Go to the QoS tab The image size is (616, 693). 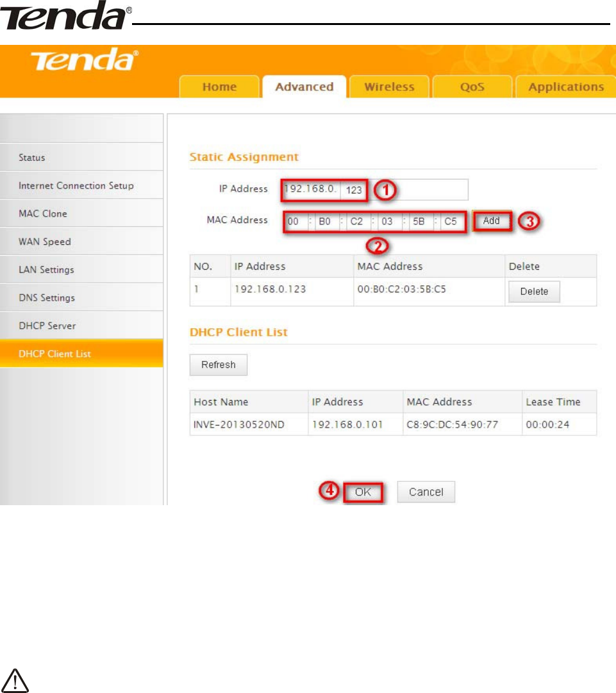pos(472,87)
